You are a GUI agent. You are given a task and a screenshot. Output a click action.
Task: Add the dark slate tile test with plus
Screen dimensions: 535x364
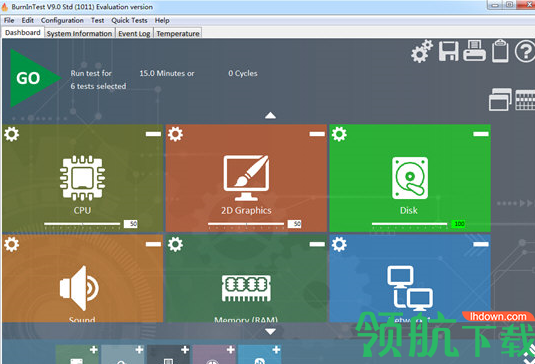point(185,350)
